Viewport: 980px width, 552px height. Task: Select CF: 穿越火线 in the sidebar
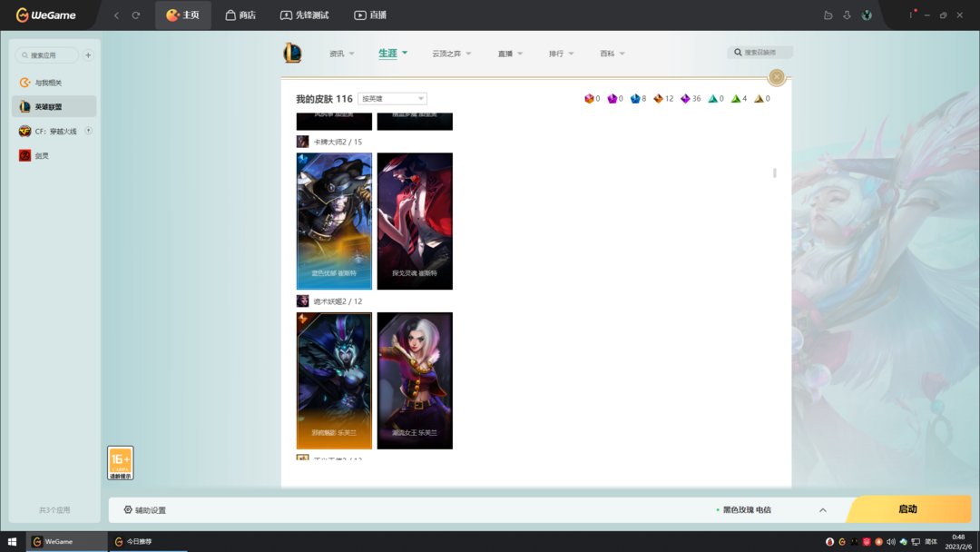tap(54, 132)
